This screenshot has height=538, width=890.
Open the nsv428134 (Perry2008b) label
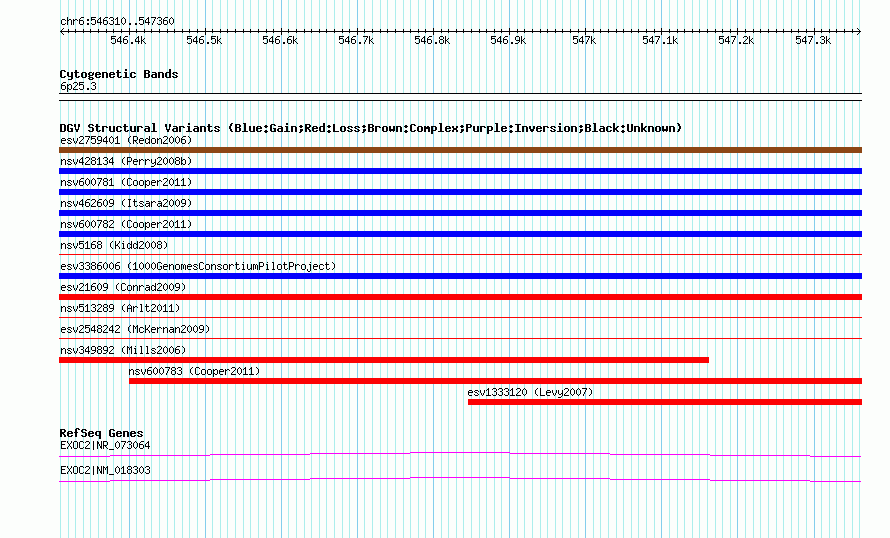click(x=126, y=161)
